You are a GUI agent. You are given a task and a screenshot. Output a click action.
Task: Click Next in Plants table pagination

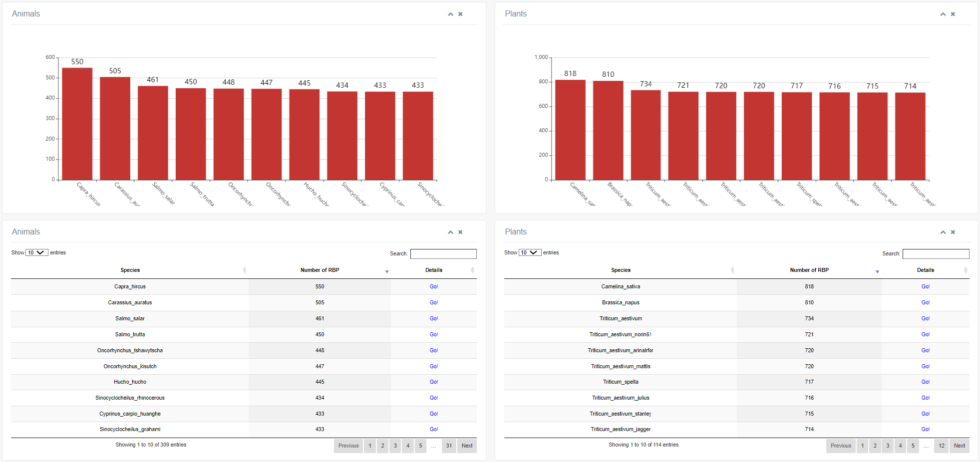pyautogui.click(x=959, y=446)
